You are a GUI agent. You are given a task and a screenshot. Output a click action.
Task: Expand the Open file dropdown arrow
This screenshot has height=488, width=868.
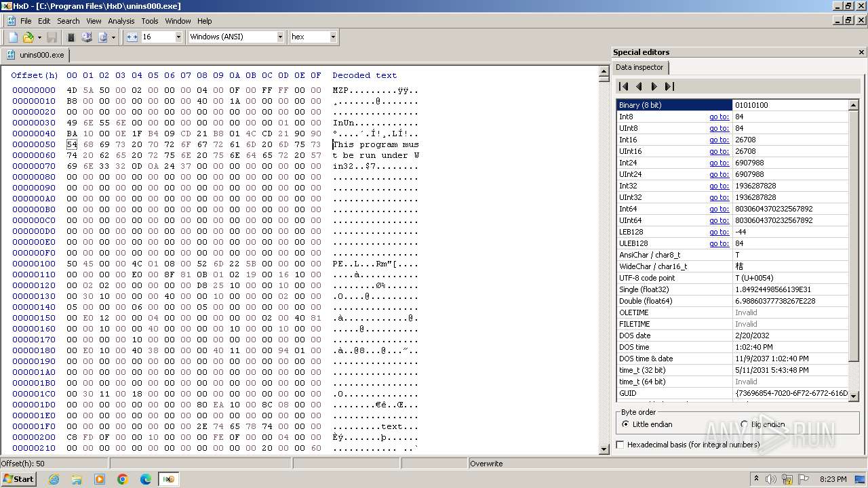pos(39,37)
